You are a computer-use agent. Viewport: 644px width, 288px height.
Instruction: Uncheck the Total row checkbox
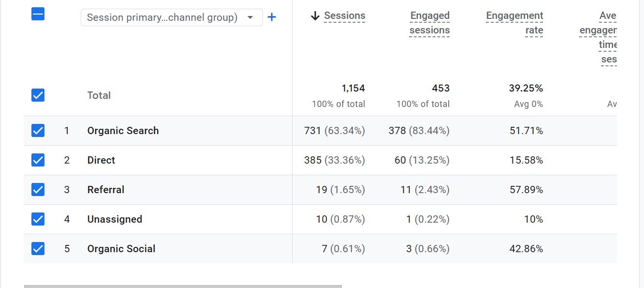coord(38,95)
